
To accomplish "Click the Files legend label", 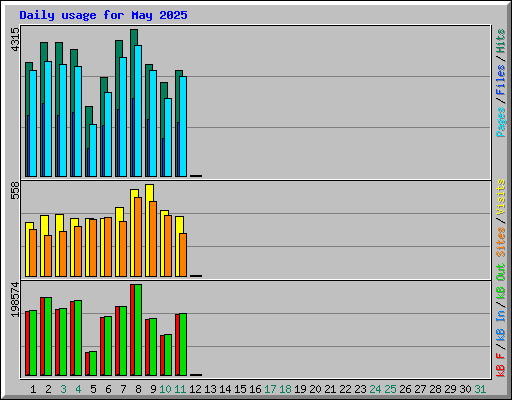I will [500, 80].
